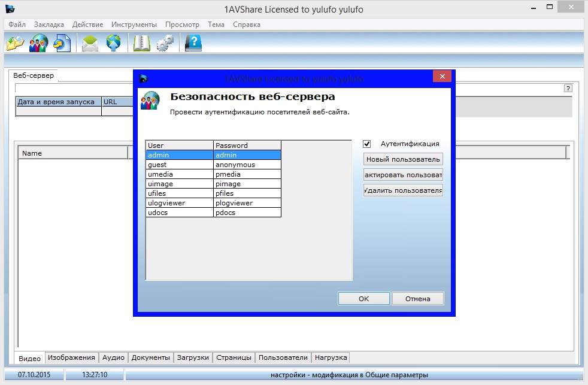588x385 pixels.
Task: Click the envelope mail toolbar icon
Action: click(90, 43)
